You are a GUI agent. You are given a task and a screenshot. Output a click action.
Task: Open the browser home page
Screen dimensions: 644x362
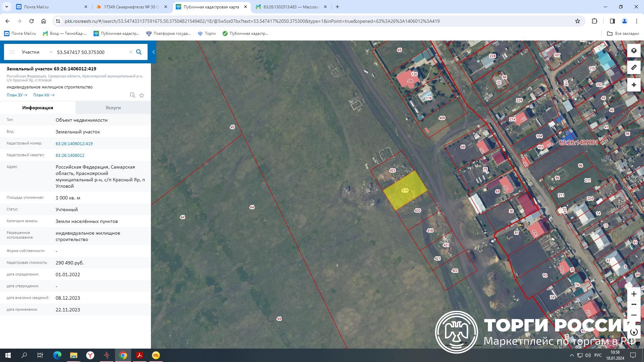pyautogui.click(x=44, y=21)
